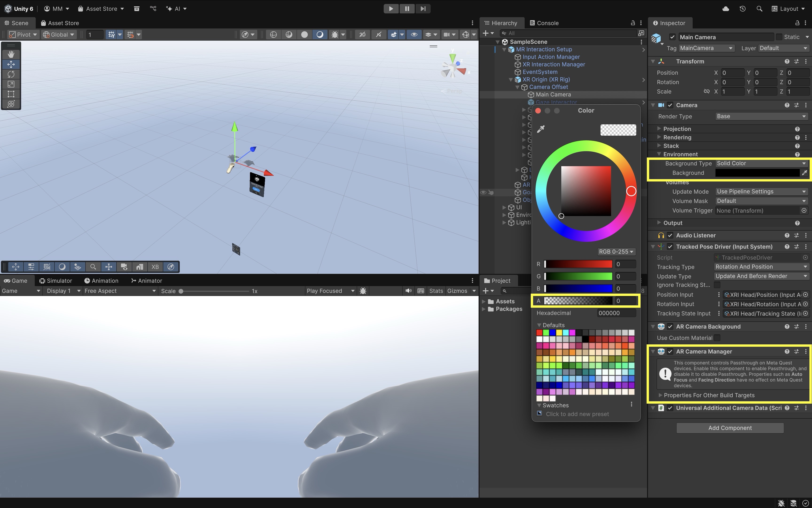
Task: Toggle the Static checkbox
Action: tap(779, 37)
